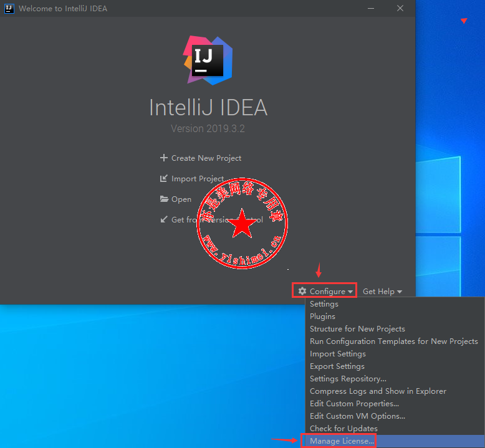
Task: Choose Import Project
Action: [x=192, y=179]
